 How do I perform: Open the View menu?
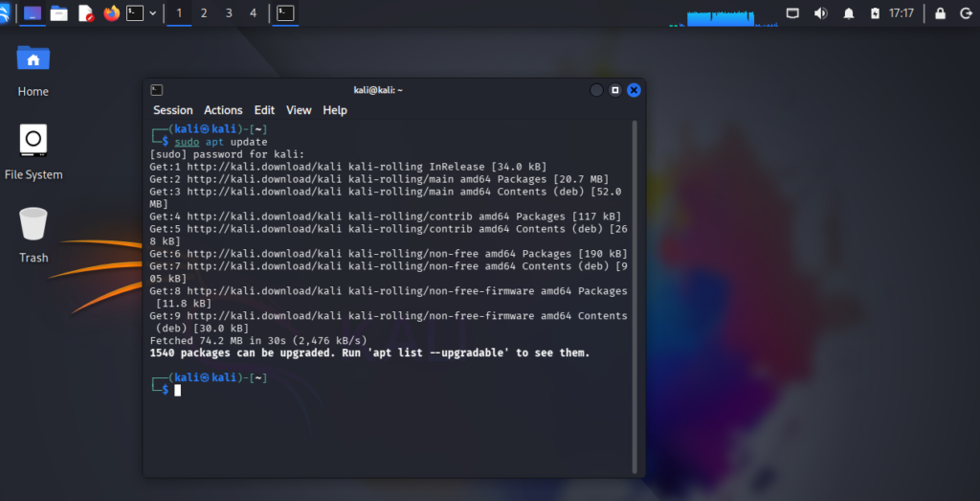tap(299, 110)
